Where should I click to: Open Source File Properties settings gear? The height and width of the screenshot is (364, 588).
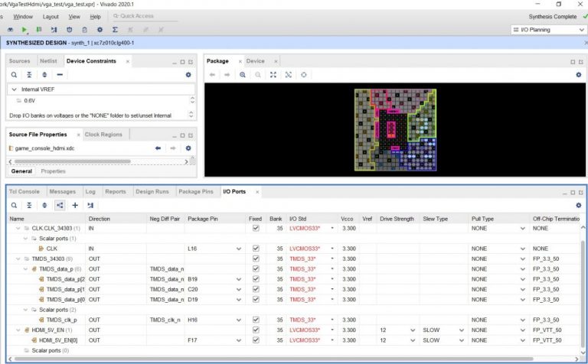pos(188,148)
